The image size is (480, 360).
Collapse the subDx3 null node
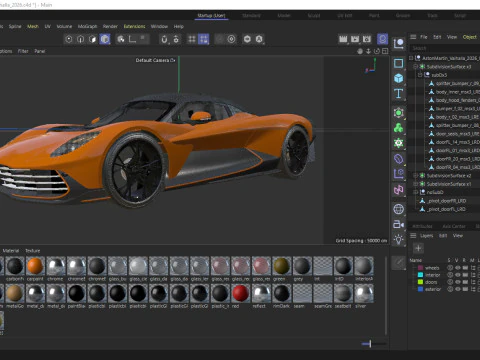coord(420,75)
